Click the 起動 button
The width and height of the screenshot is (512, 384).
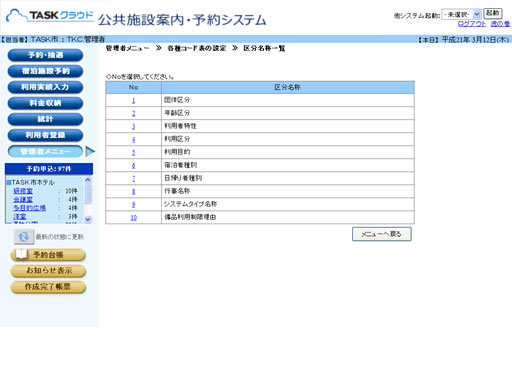click(492, 14)
